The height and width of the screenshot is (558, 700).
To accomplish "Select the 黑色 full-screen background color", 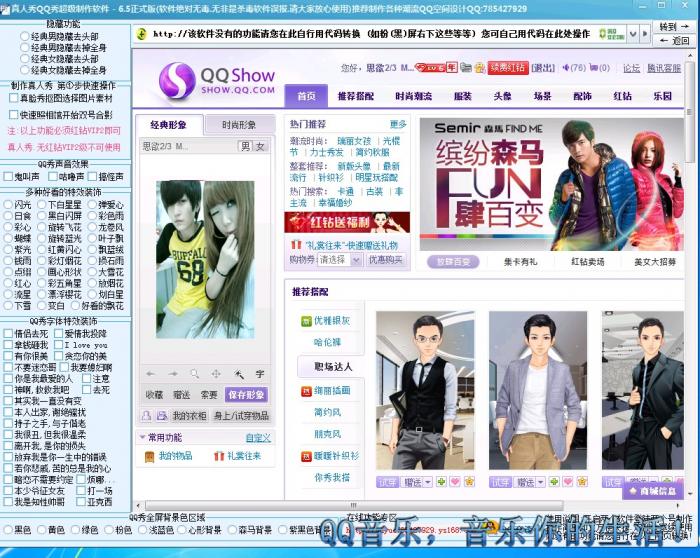I will 8,530.
